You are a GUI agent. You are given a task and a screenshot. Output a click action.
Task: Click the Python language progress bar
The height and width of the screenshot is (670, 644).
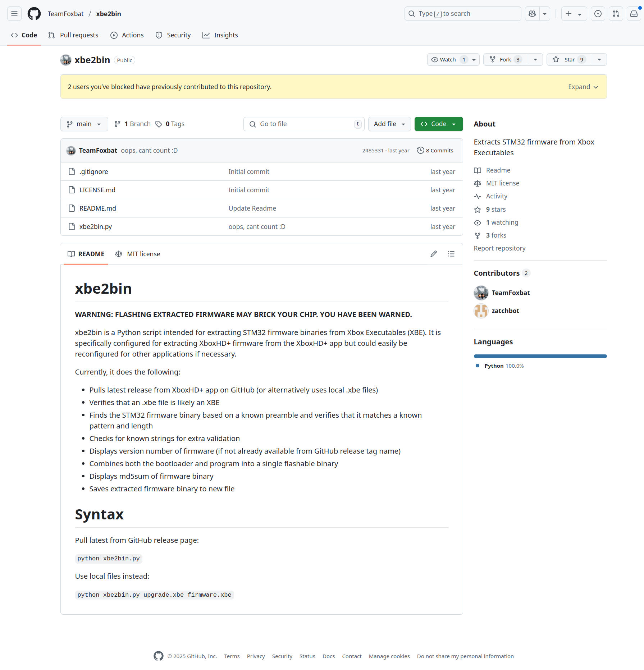(x=540, y=356)
